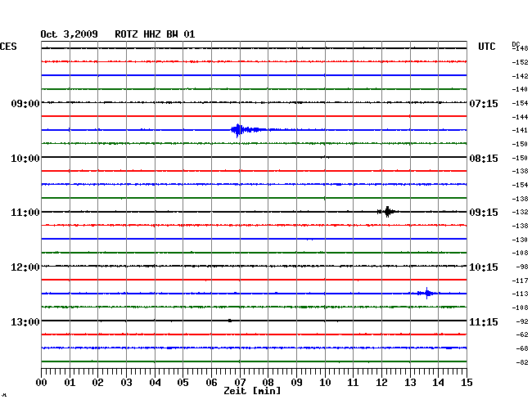The height and width of the screenshot is (404, 532).
Task: Select the 06 minute axis label
Action: point(211,383)
